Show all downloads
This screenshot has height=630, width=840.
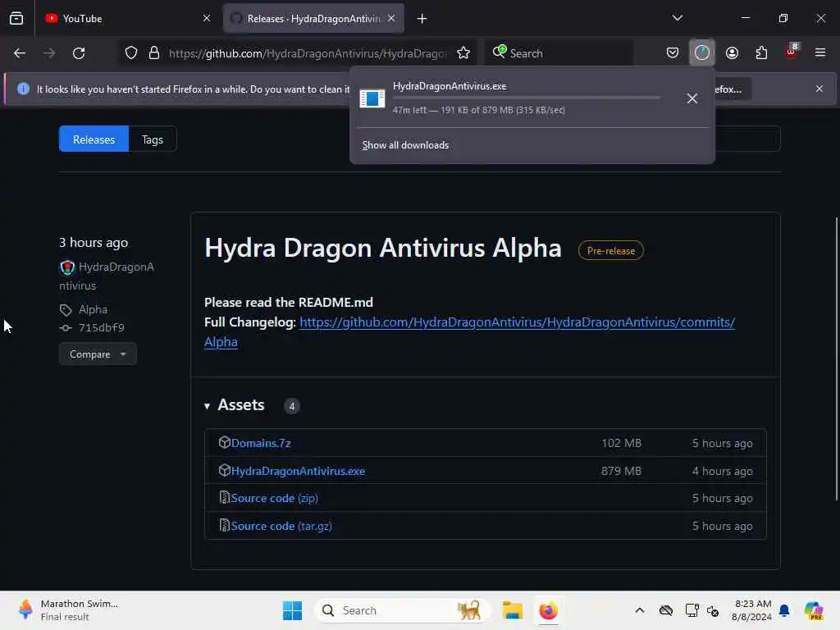405,145
